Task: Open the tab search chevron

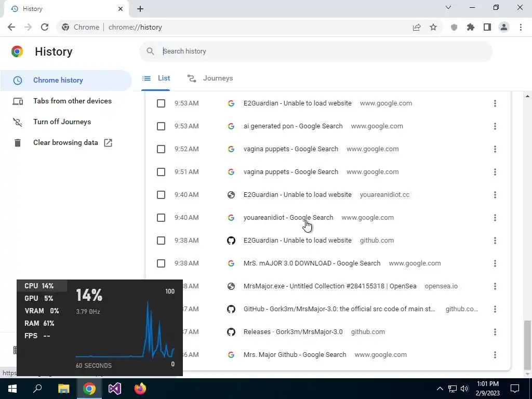Action: pyautogui.click(x=448, y=7)
